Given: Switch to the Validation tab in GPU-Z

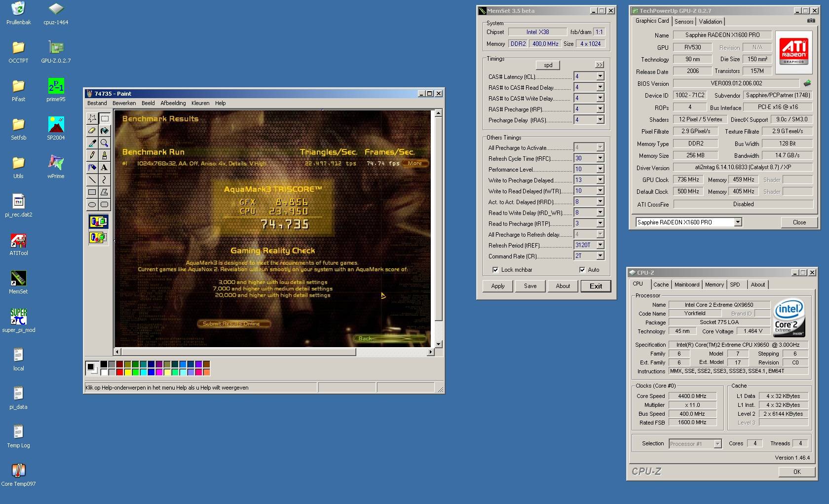Looking at the screenshot, I should point(711,22).
